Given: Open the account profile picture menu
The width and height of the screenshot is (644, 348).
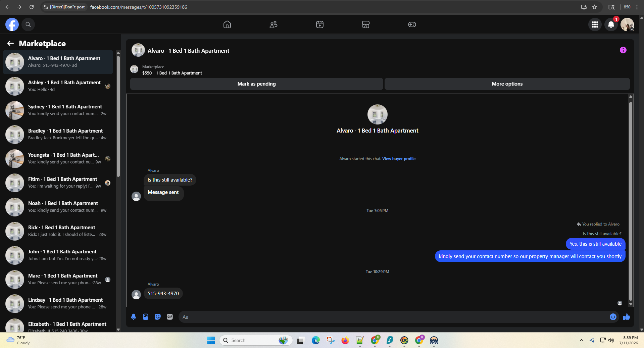Looking at the screenshot, I should pos(627,24).
